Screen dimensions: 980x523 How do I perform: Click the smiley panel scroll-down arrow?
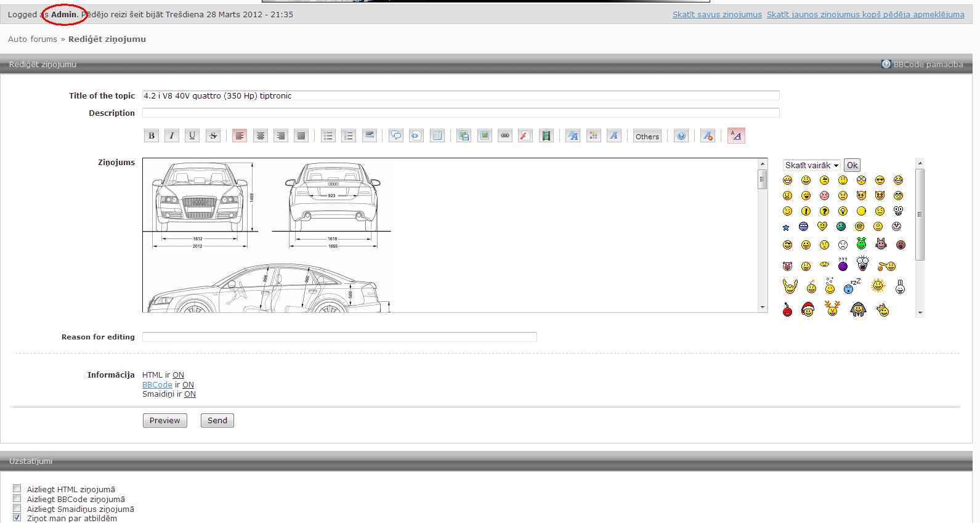[x=920, y=313]
